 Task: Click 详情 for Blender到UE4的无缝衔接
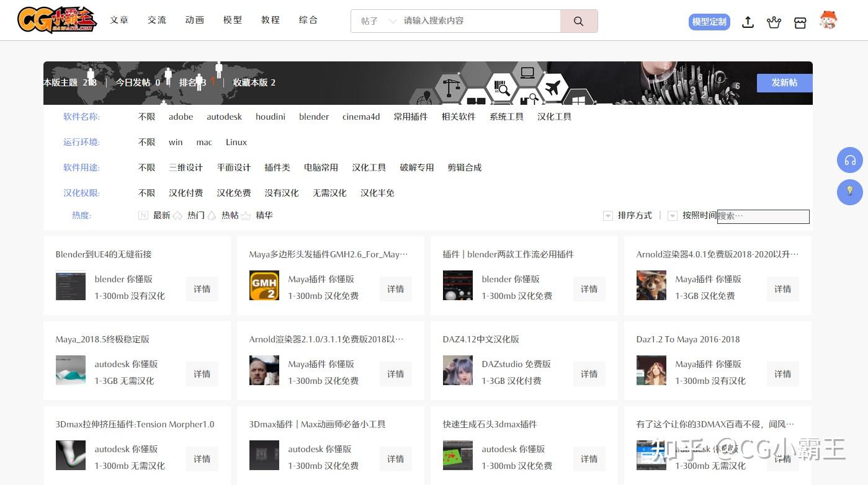tap(202, 289)
